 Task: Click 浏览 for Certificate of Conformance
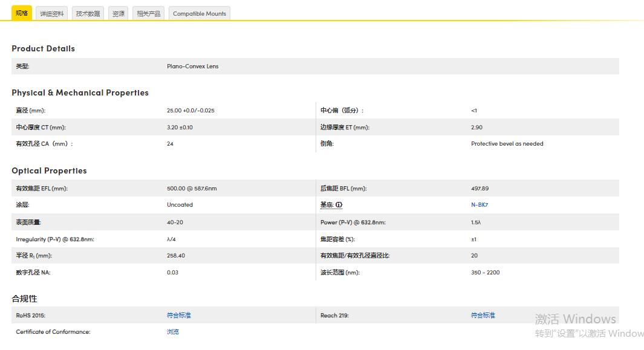[172, 331]
